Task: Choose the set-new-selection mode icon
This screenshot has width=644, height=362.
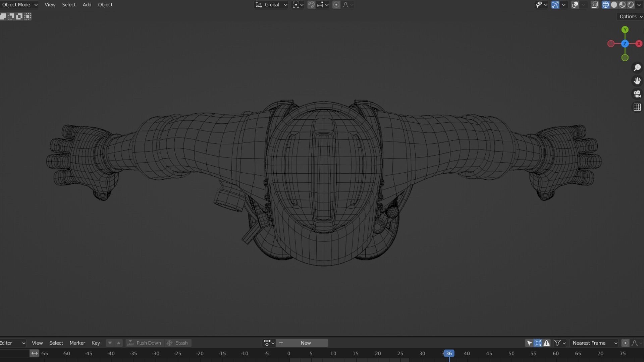Action: (x=3, y=16)
